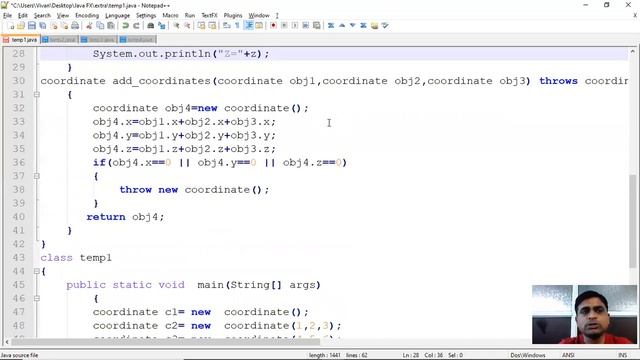The image size is (640, 360).
Task: Open the File menu
Action: pyautogui.click(x=7, y=16)
